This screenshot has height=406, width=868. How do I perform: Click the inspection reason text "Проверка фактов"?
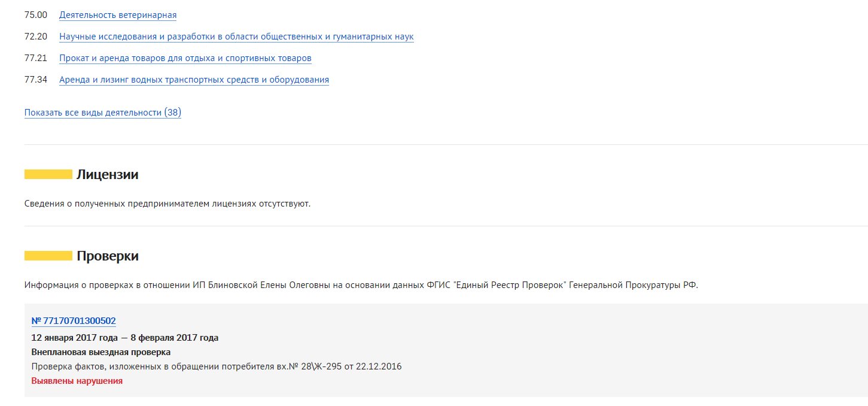pos(216,366)
